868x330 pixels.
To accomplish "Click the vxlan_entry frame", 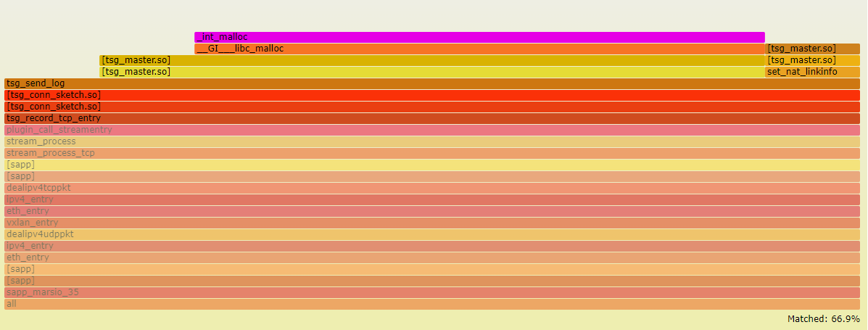I will (x=432, y=223).
